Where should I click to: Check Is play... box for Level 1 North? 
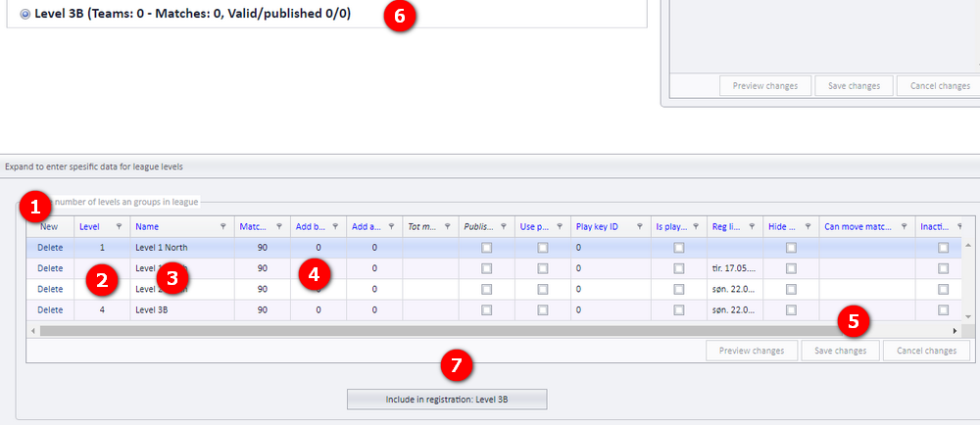pyautogui.click(x=679, y=248)
